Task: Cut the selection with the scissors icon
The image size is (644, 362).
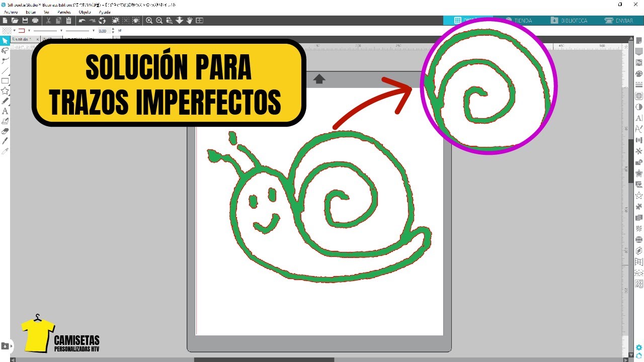Action: (x=48, y=21)
